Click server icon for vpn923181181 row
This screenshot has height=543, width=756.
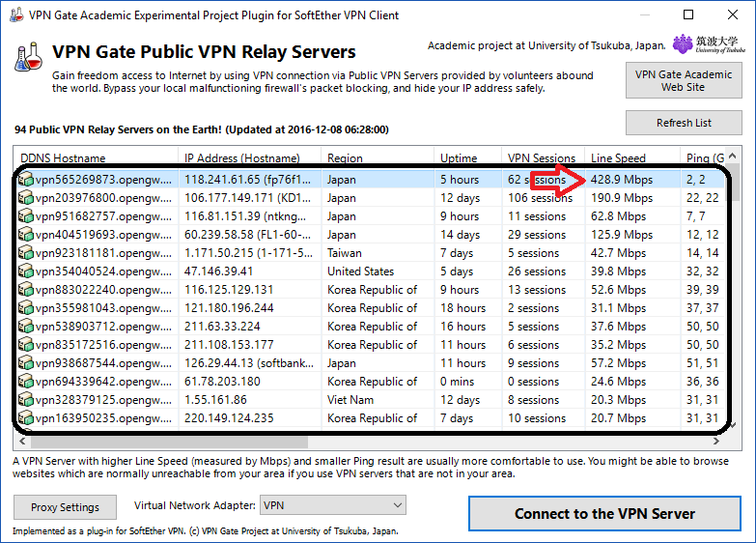pyautogui.click(x=26, y=253)
